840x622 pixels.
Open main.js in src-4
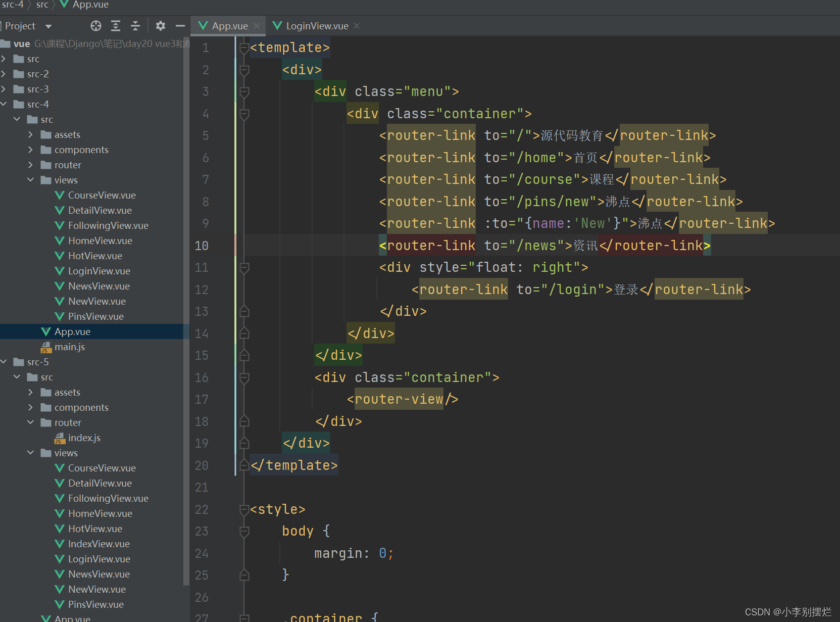click(x=69, y=347)
